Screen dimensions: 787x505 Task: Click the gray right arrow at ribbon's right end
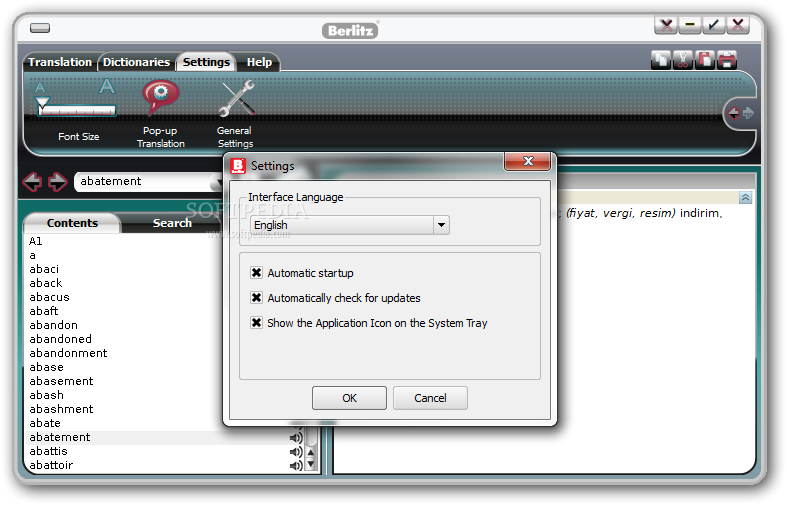(748, 113)
